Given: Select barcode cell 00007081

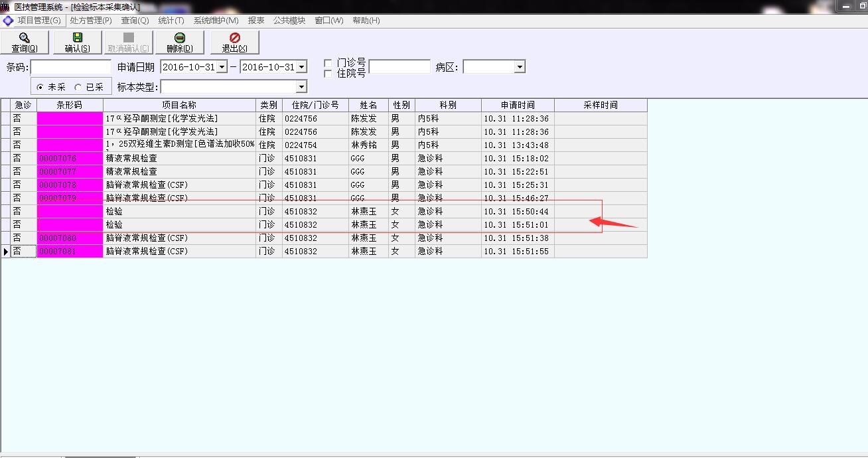Looking at the screenshot, I should point(70,252).
